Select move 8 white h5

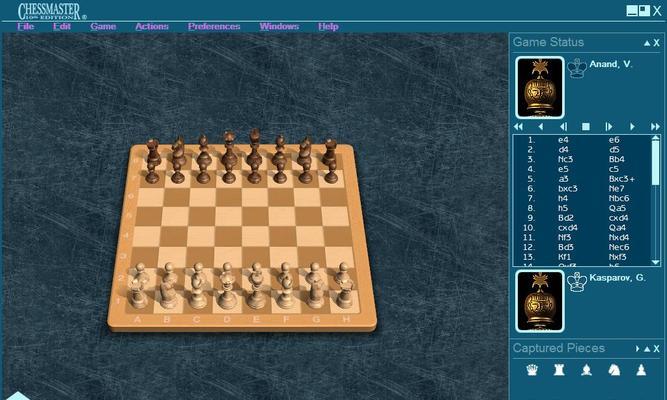pyautogui.click(x=563, y=209)
